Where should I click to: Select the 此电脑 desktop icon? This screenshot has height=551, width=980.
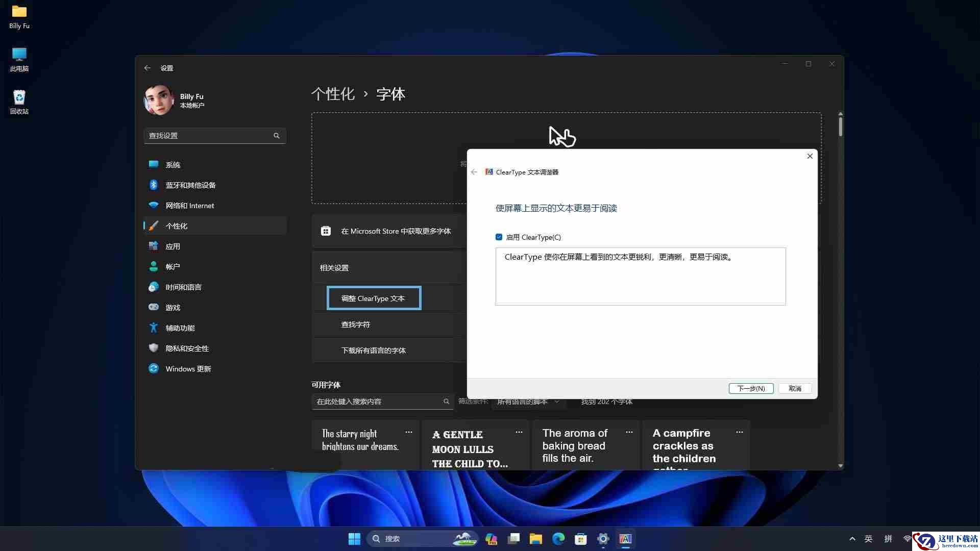(x=19, y=60)
